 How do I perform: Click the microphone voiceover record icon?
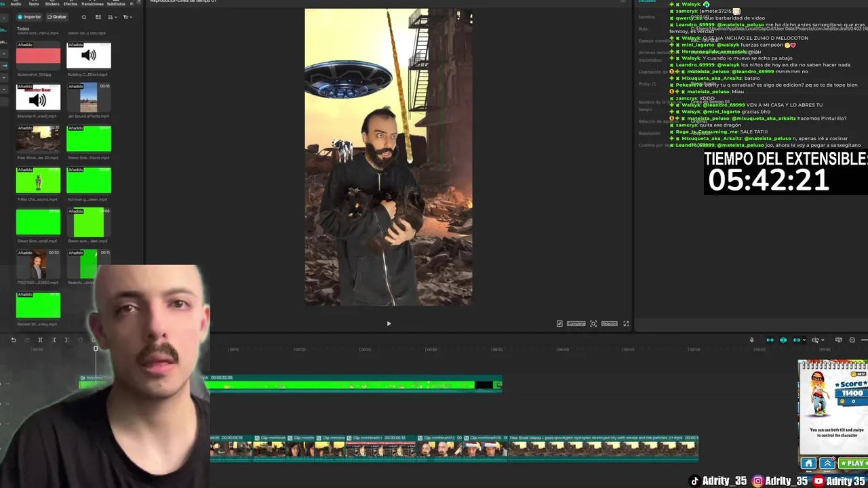click(751, 340)
